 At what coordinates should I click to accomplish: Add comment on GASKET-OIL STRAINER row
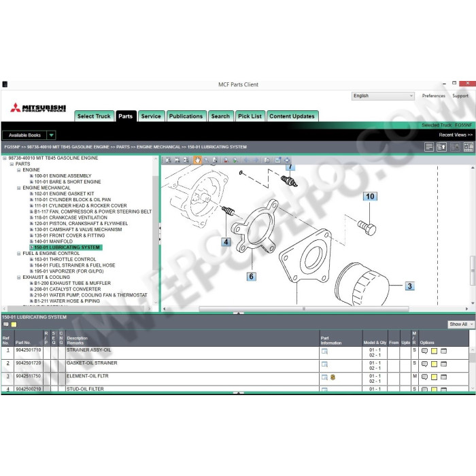[424, 364]
